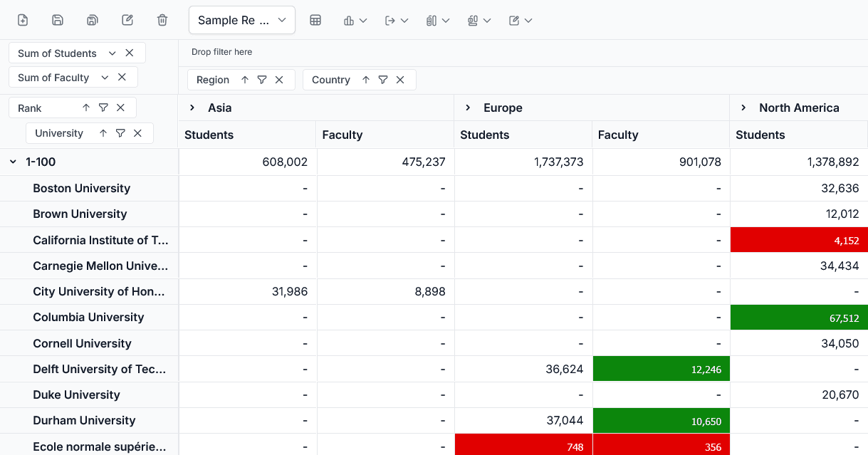
Task: Click the Sum of Faculty field label
Action: point(53,78)
